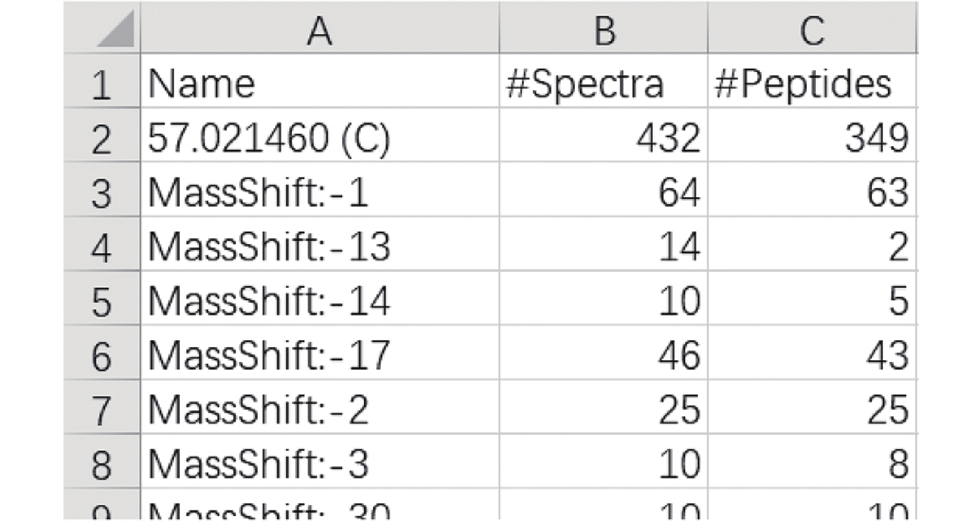Click spectra value 432 cell
The height and width of the screenshot is (528, 980).
pos(604,135)
